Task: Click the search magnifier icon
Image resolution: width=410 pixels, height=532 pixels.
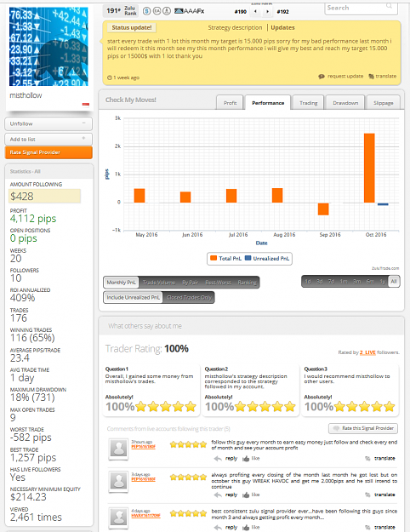Action: 389,6
